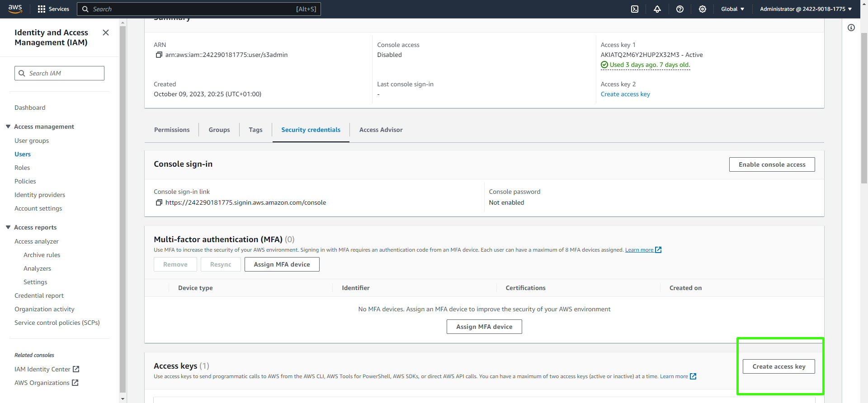Go to Dashboard in sidebar
Image resolution: width=868 pixels, height=403 pixels.
30,108
